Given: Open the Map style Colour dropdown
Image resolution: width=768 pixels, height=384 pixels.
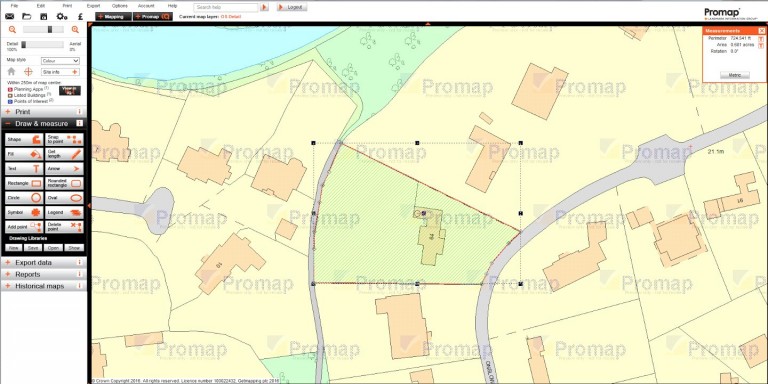Looking at the screenshot, I should 60,61.
